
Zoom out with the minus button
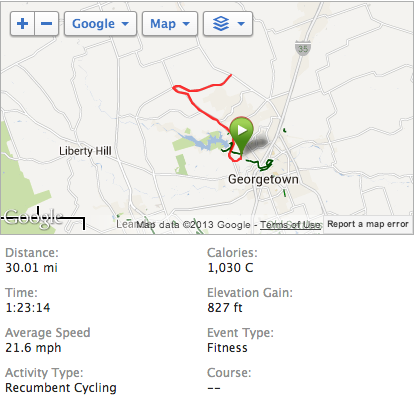pos(46,24)
